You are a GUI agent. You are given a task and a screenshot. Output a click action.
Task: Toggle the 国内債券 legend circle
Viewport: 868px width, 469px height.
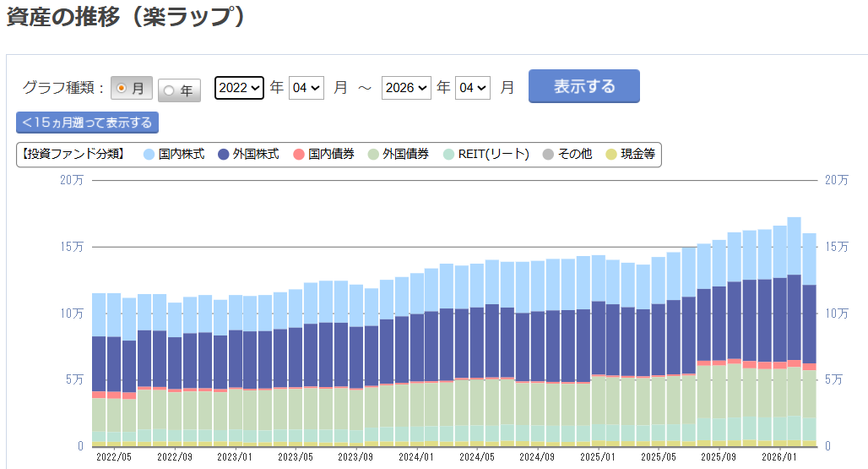(298, 155)
